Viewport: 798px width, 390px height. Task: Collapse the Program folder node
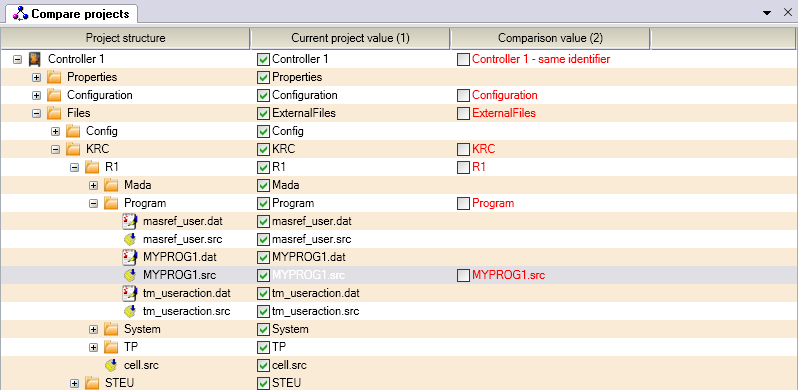[93, 203]
